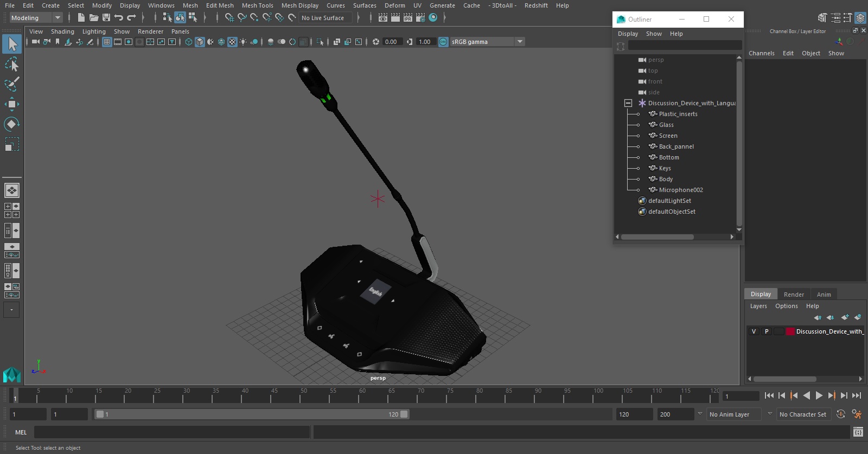The image size is (868, 454).
Task: Activate the Move tool
Action: click(12, 104)
